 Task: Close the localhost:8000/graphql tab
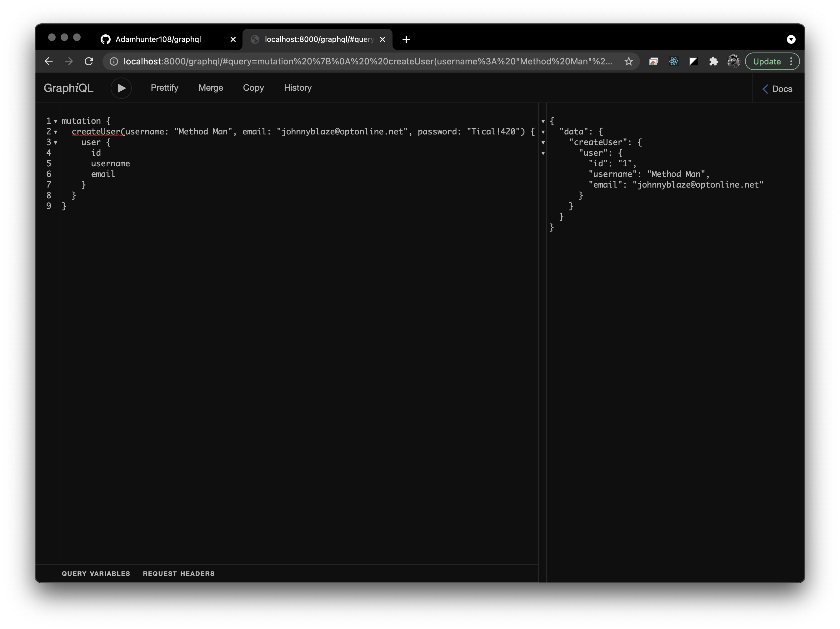pos(382,39)
